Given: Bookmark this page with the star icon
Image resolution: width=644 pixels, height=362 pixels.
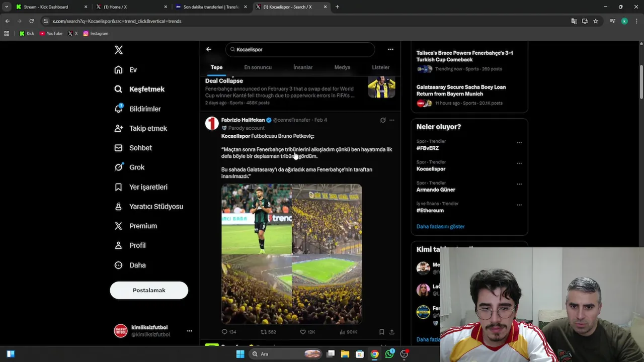Looking at the screenshot, I should [x=596, y=21].
